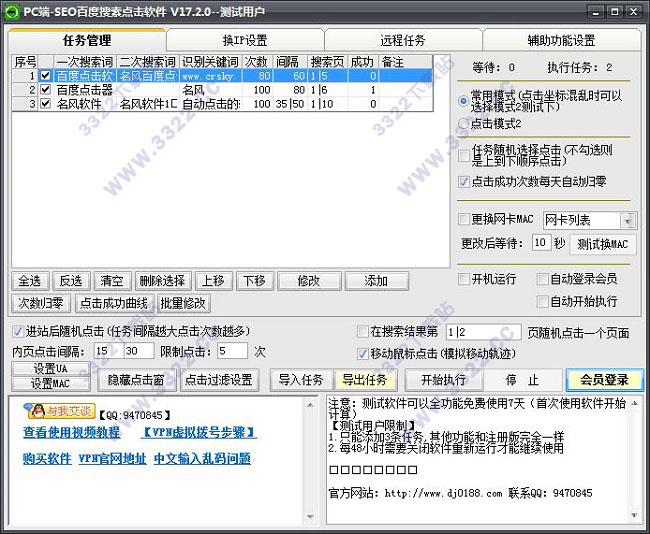Image resolution: width=650 pixels, height=534 pixels.
Task: Select the 名风软件 task row
Action: [x=78, y=103]
